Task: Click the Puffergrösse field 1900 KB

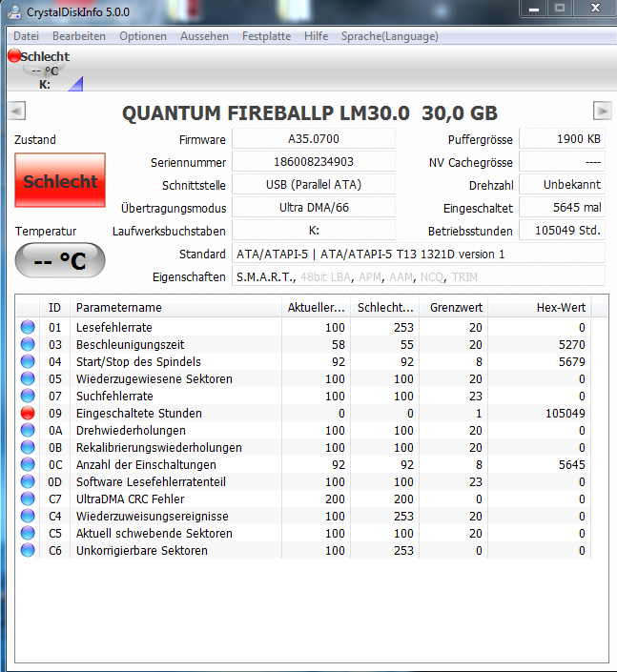Action: [x=562, y=139]
